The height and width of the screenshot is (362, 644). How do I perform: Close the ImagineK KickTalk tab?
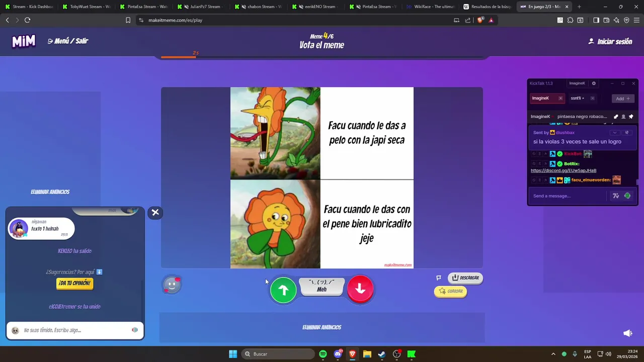tap(560, 99)
